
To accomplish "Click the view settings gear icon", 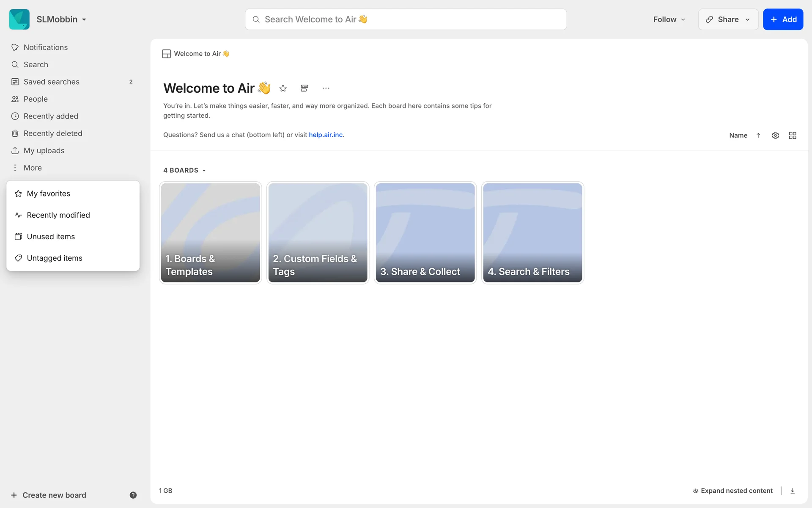I will tap(775, 135).
